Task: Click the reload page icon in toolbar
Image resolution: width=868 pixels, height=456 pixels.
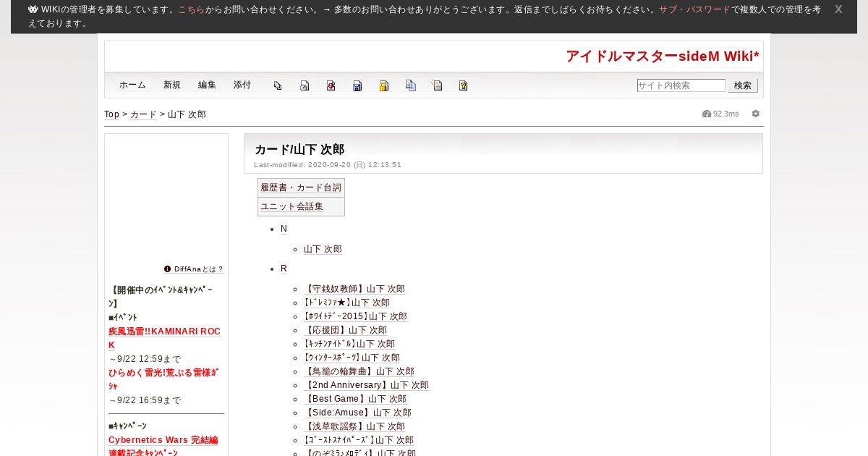Action: click(x=305, y=85)
